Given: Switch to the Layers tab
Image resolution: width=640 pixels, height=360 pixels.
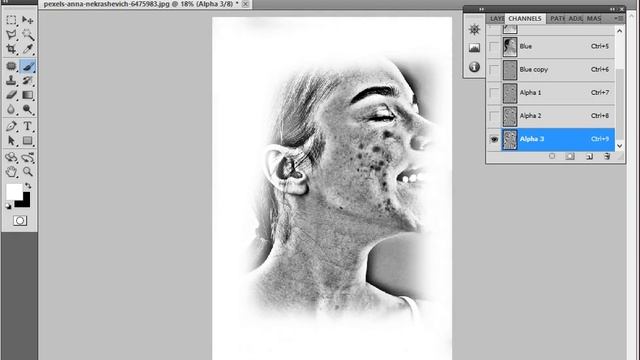Looking at the screenshot, I should tap(496, 19).
